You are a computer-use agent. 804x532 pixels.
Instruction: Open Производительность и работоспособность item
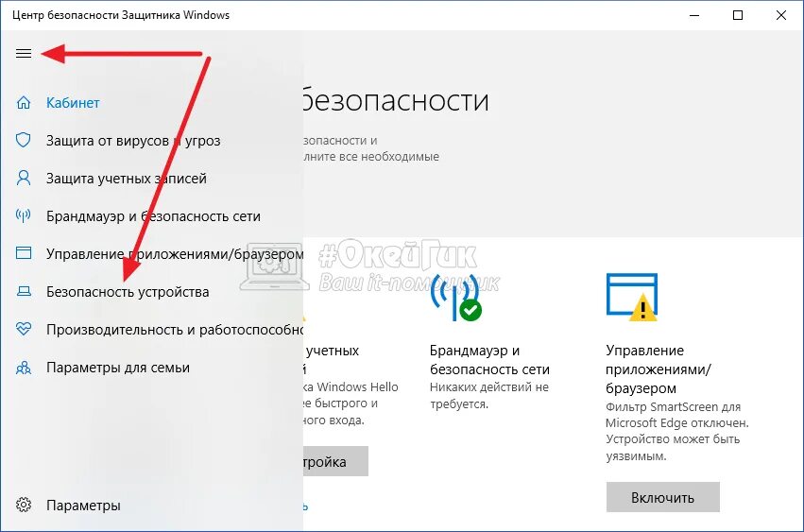click(175, 330)
